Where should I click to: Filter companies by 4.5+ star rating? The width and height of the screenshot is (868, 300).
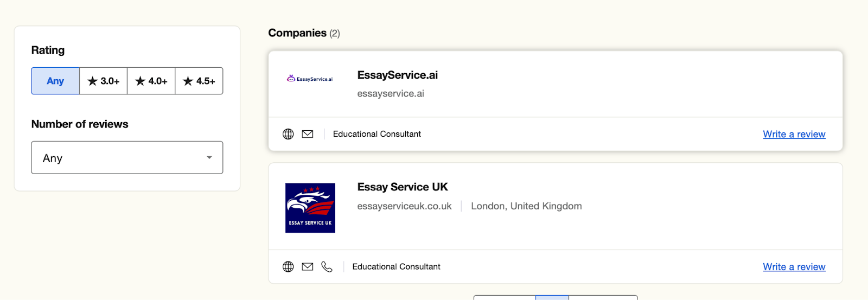[199, 81]
